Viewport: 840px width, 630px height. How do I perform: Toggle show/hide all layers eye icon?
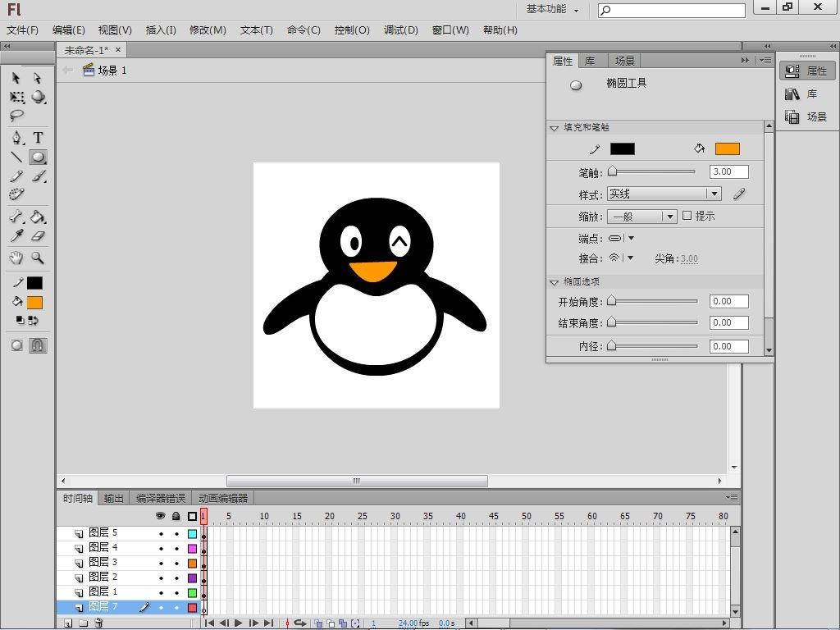pos(160,516)
